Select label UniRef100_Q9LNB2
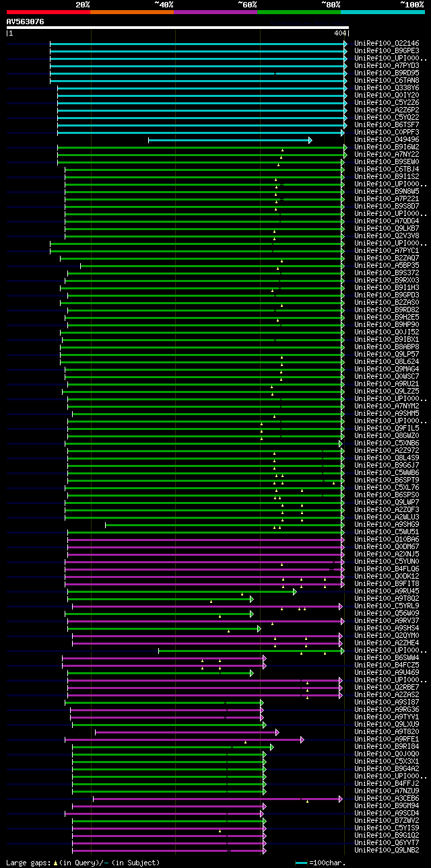 coord(387,850)
